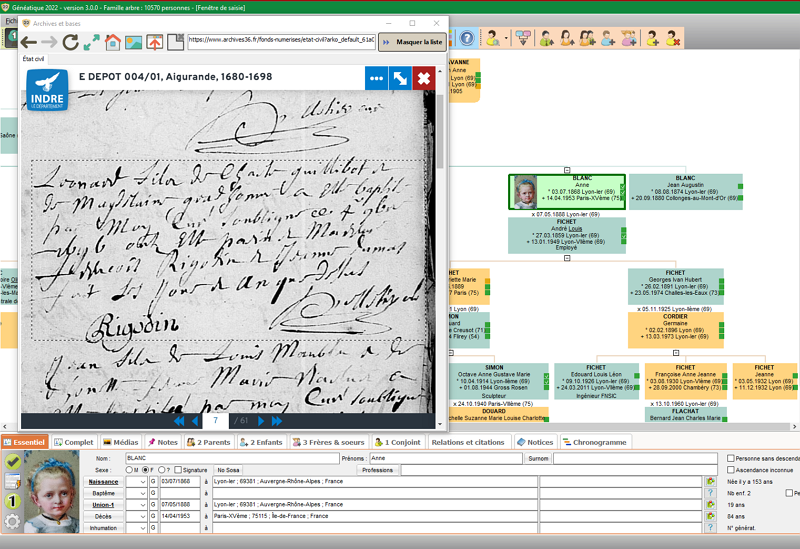Click the add spouse couple icon
The width and height of the screenshot is (800, 549).
[587, 38]
